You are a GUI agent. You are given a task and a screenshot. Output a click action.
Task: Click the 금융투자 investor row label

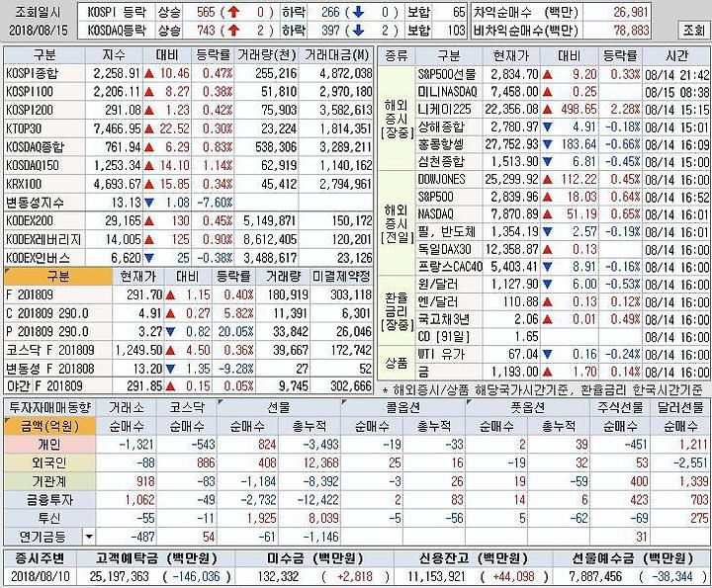(49, 500)
